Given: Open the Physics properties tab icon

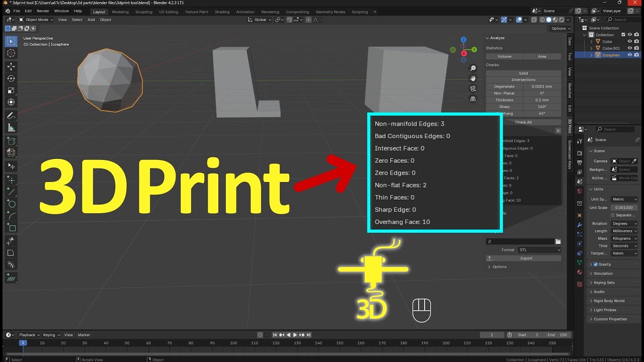Looking at the screenshot, I should pos(580,244).
